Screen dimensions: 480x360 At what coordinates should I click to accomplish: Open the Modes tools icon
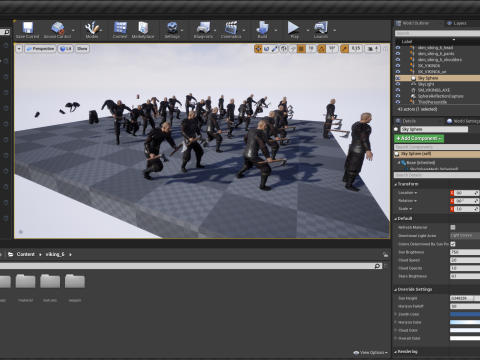[x=91, y=28]
